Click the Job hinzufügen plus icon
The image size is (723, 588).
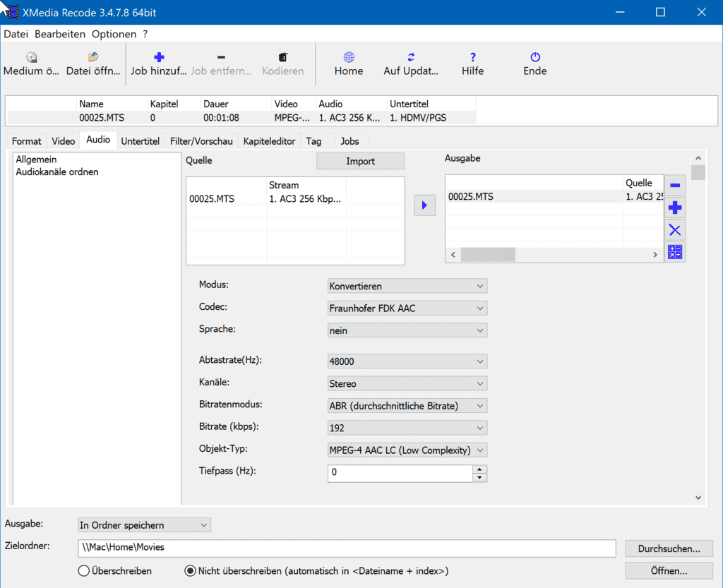click(159, 58)
